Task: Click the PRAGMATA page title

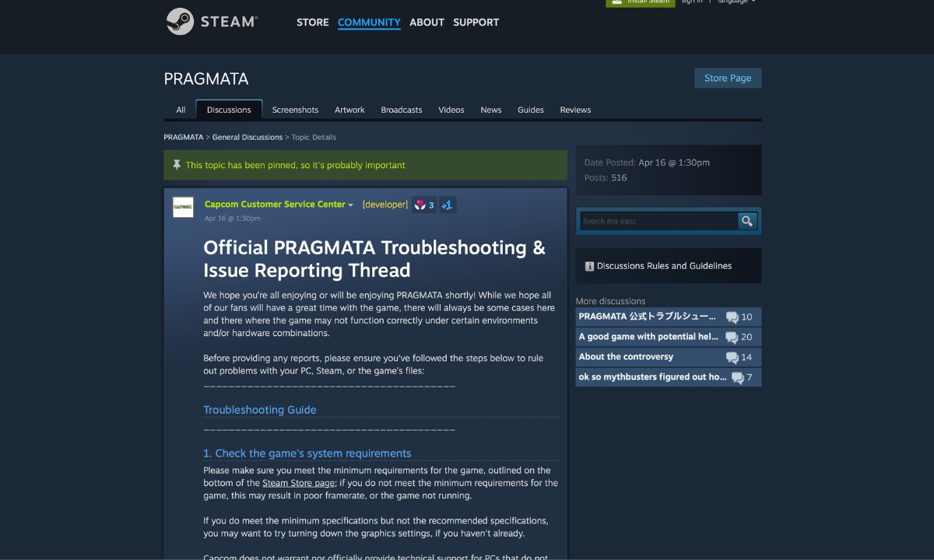Action: 206,79
